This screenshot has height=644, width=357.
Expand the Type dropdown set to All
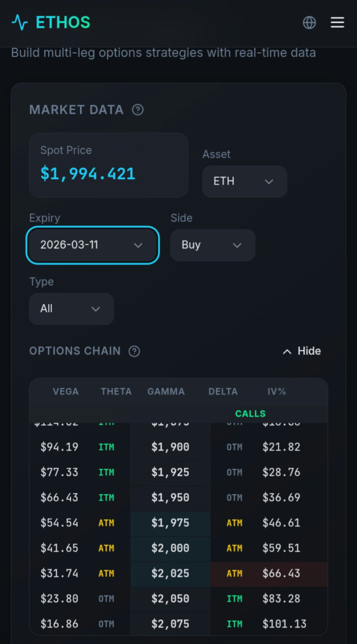(71, 309)
